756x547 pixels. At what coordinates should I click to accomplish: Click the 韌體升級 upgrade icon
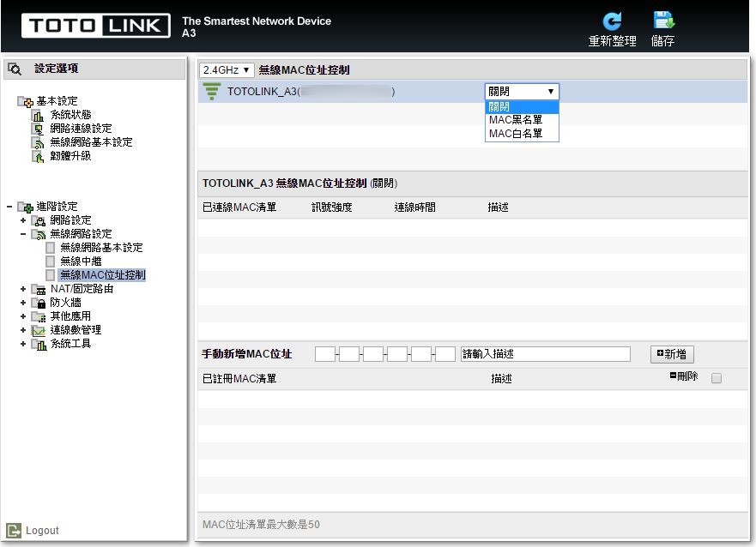38,157
